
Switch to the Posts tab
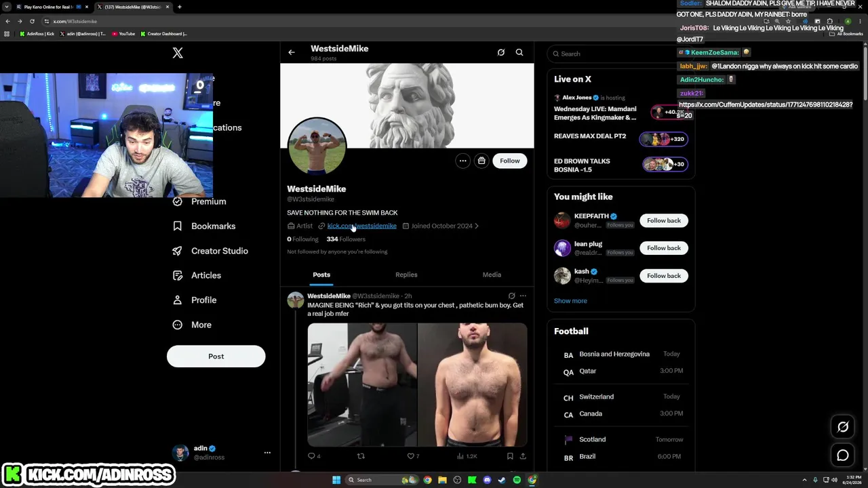pos(321,274)
